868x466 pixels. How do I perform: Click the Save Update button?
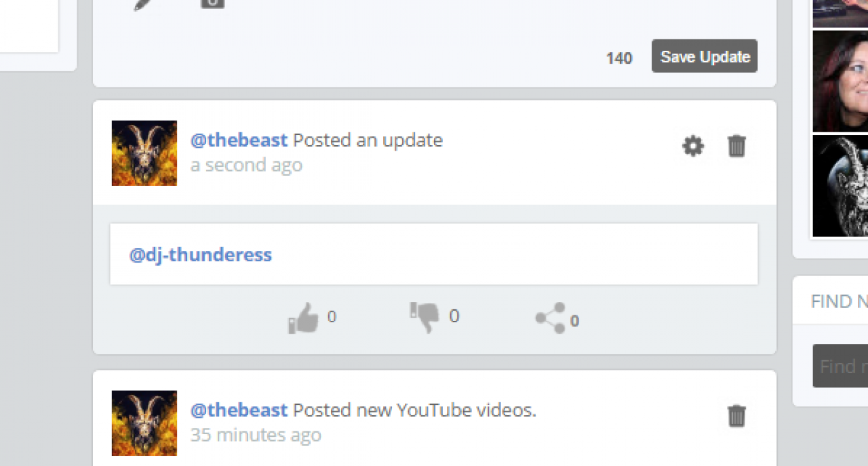705,56
